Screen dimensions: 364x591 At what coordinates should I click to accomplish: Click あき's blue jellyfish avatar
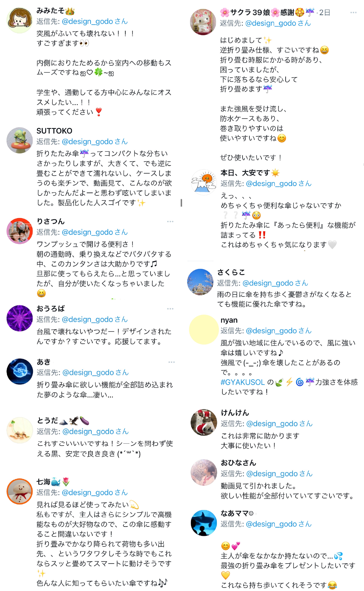pos(20,371)
